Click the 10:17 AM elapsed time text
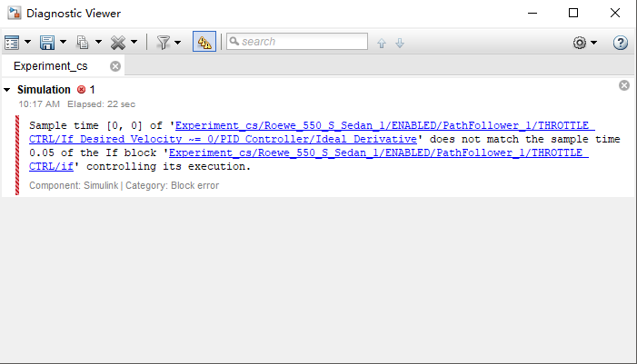The width and height of the screenshot is (637, 364). [x=76, y=104]
